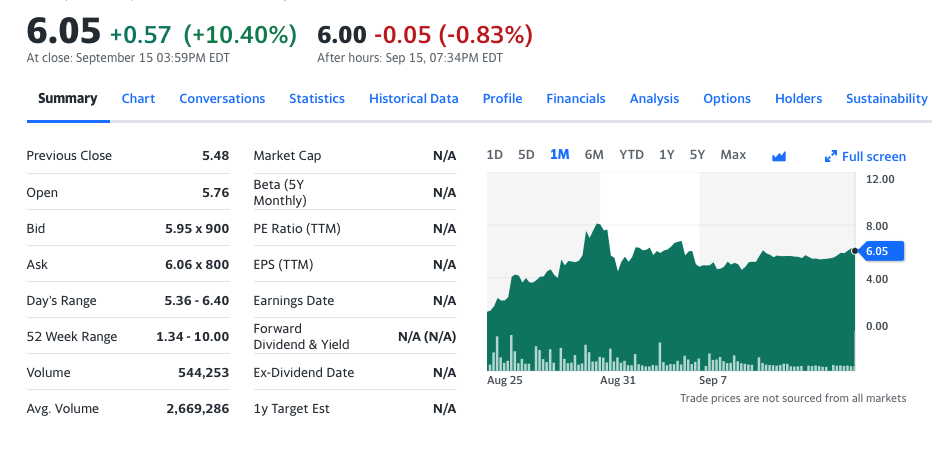
Task: Click the Full screen expand arrows icon
Action: [x=830, y=157]
